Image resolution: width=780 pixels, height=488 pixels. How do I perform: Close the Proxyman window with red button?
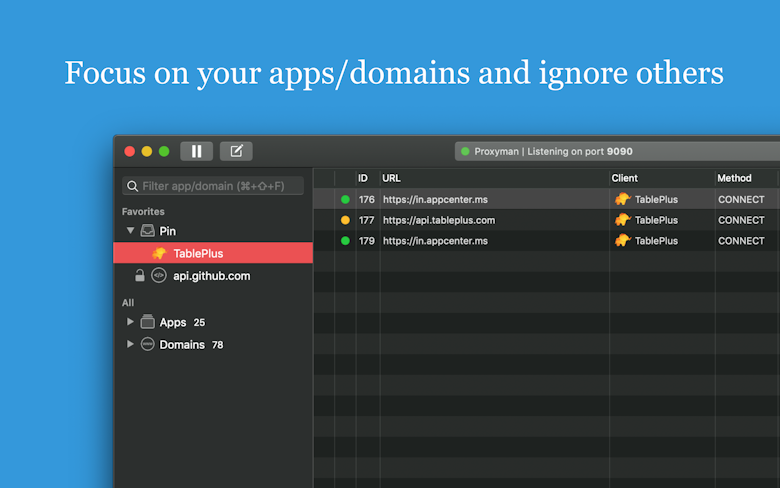pos(130,151)
